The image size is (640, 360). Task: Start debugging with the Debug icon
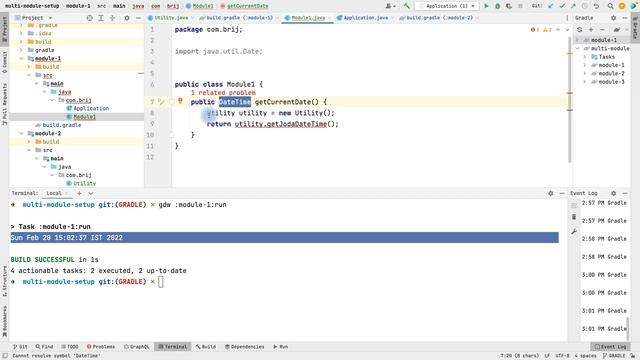498,6
